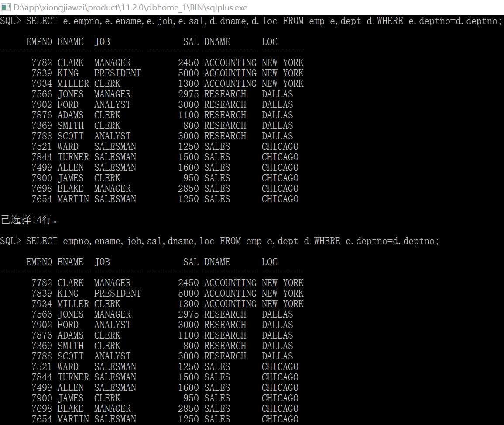Click CHICAGO on BLAKE row, first table
504x425 pixels.
coord(280,189)
